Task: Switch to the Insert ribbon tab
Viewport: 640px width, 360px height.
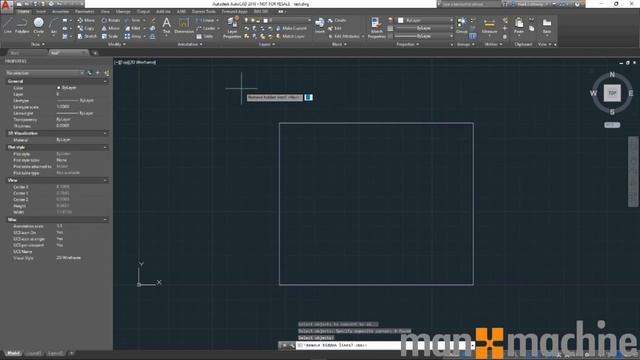Action: (x=41, y=11)
